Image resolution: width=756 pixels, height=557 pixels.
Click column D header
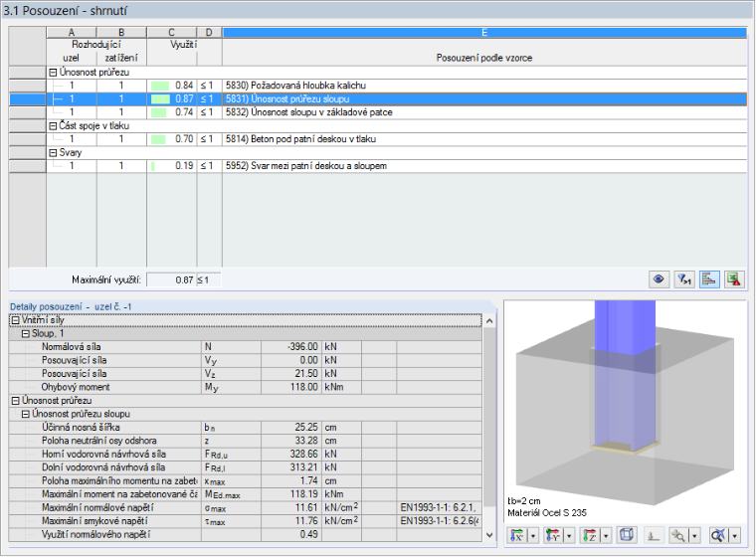tap(209, 32)
